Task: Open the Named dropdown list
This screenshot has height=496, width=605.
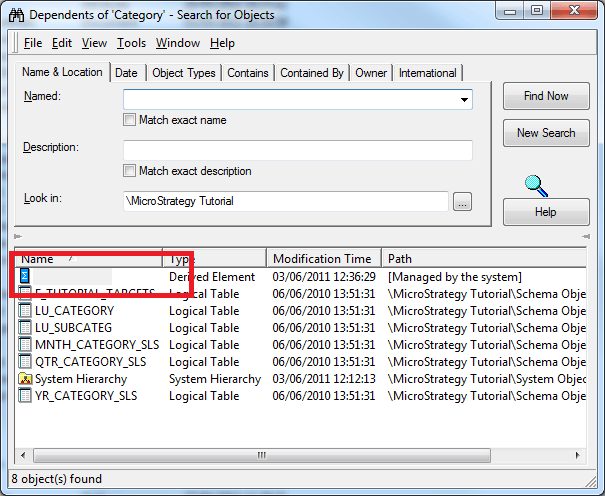Action: pyautogui.click(x=464, y=99)
